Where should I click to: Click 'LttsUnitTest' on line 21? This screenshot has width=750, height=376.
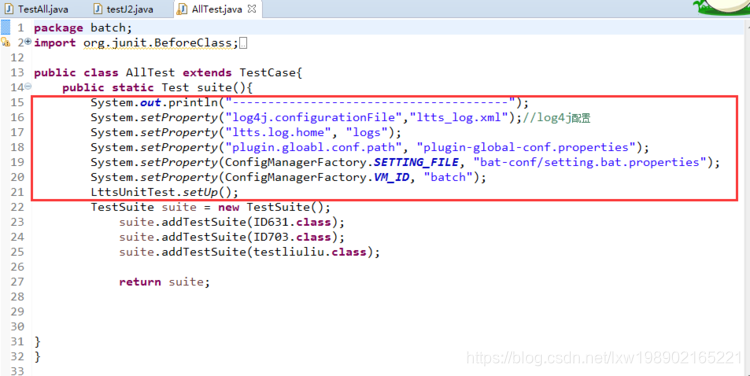pyautogui.click(x=133, y=192)
